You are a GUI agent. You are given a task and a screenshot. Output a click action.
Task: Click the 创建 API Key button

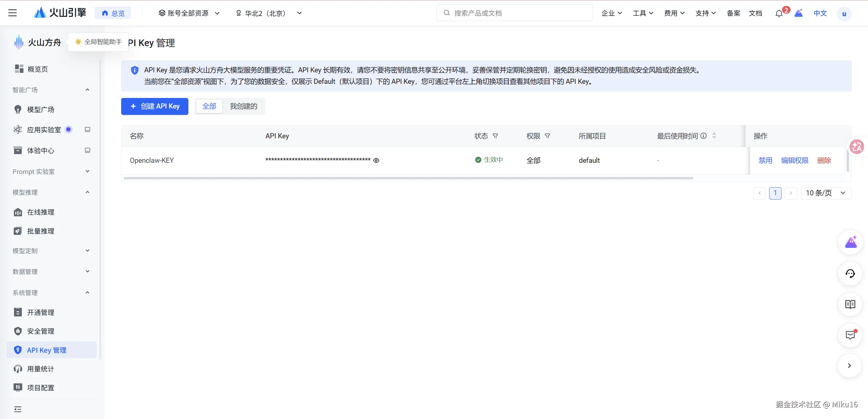(x=155, y=106)
